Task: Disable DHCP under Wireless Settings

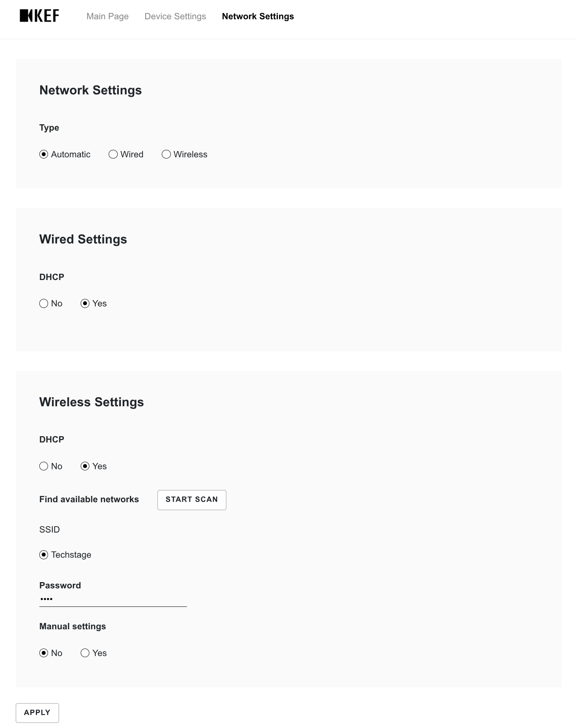Action: tap(44, 466)
